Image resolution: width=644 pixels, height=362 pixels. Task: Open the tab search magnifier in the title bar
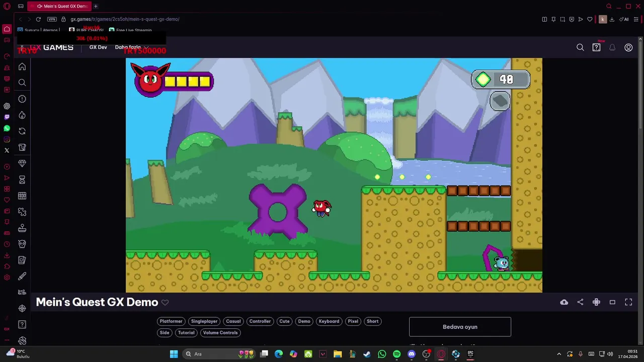click(x=609, y=6)
